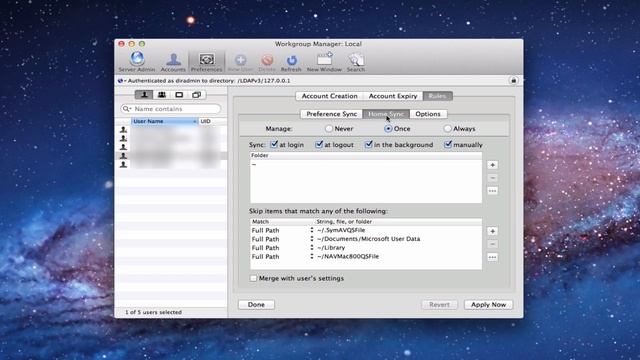Click the Delete toolbar icon
The image size is (640, 360).
[x=267, y=62]
